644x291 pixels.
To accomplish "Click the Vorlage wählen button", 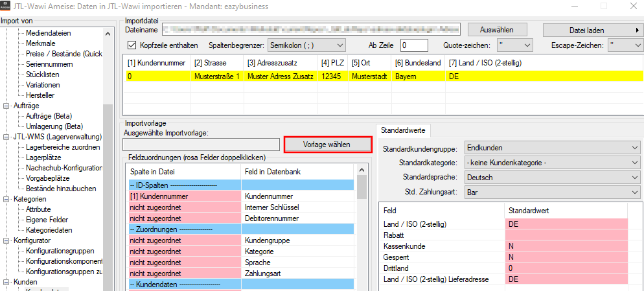I will click(327, 145).
